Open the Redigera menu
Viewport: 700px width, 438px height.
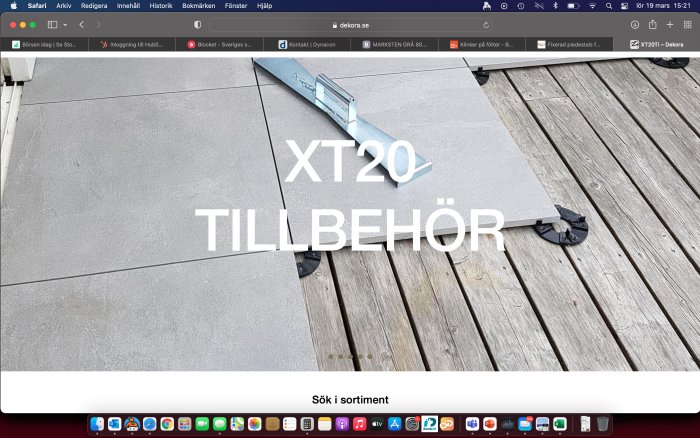coord(94,6)
